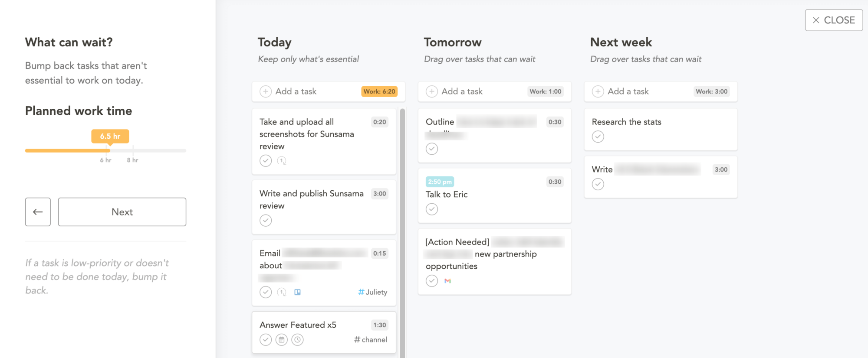This screenshot has width=868, height=358.
Task: Complete the 'Research the stats' task
Action: click(598, 137)
